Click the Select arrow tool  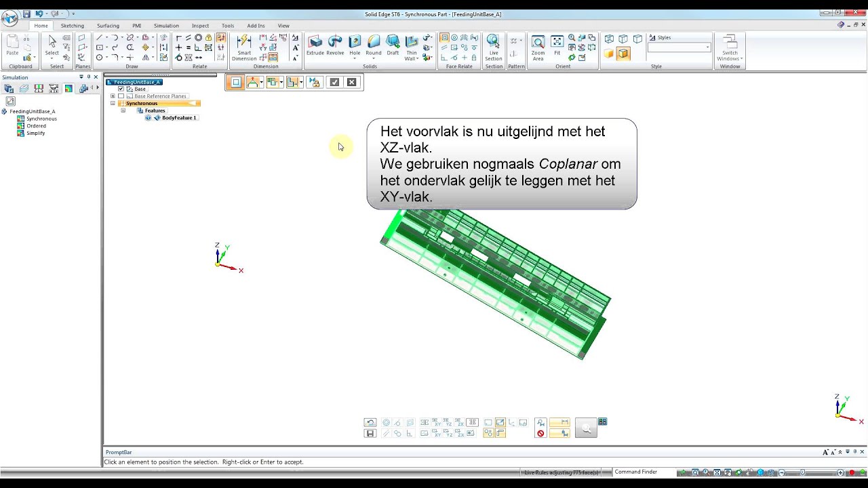[52, 45]
